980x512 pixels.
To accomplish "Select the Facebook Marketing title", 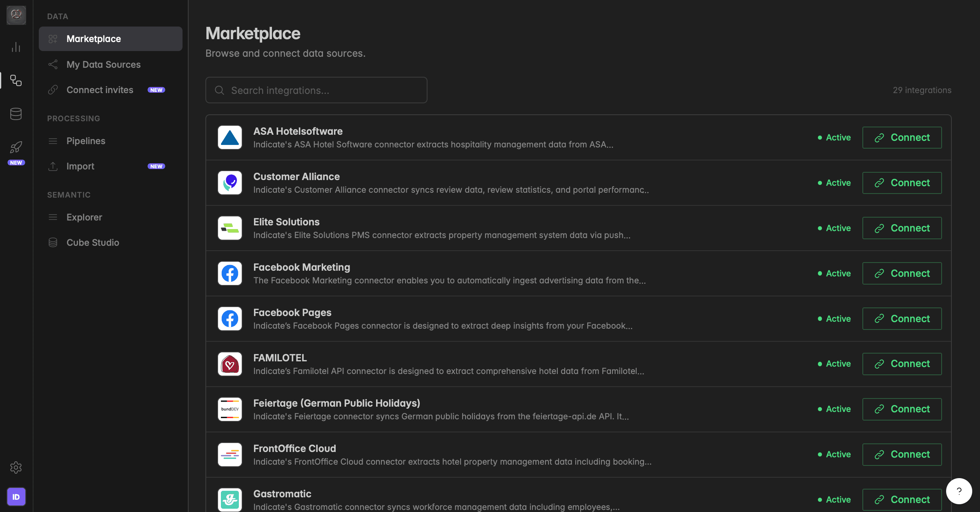I will pos(302,267).
